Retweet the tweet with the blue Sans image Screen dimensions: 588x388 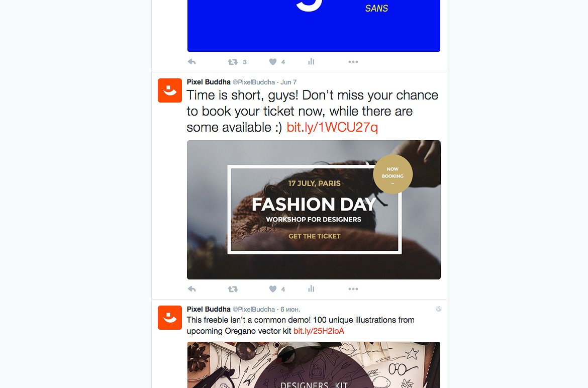click(x=233, y=62)
